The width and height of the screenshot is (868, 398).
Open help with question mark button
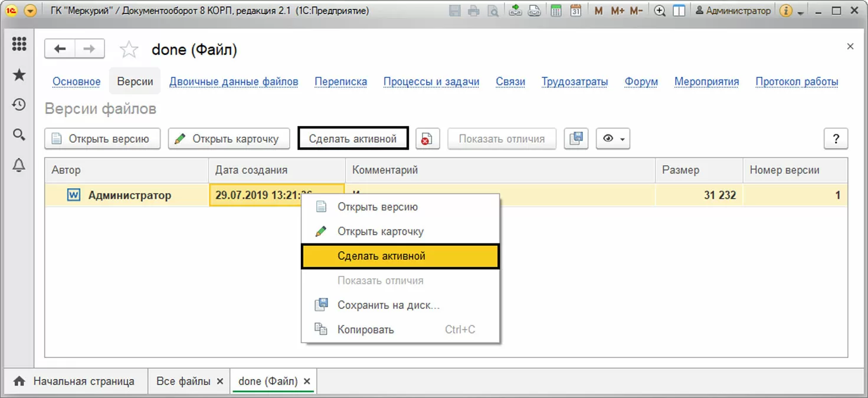pos(836,139)
